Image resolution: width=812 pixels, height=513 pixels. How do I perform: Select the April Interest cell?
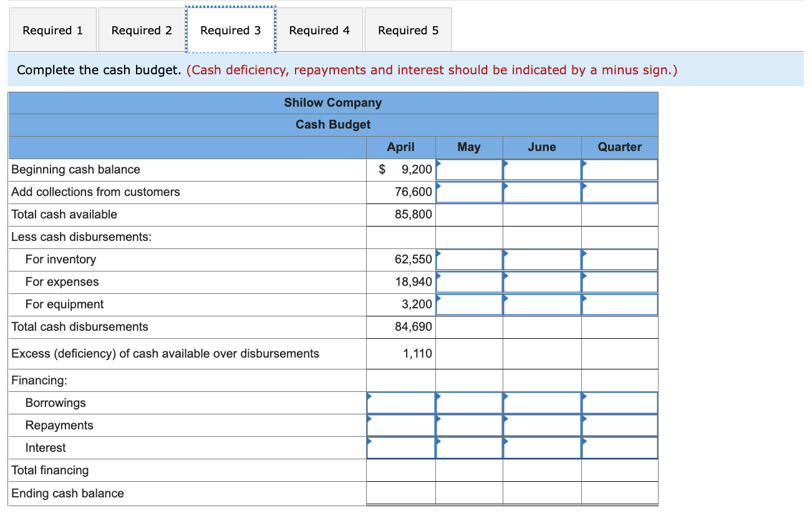tap(400, 447)
